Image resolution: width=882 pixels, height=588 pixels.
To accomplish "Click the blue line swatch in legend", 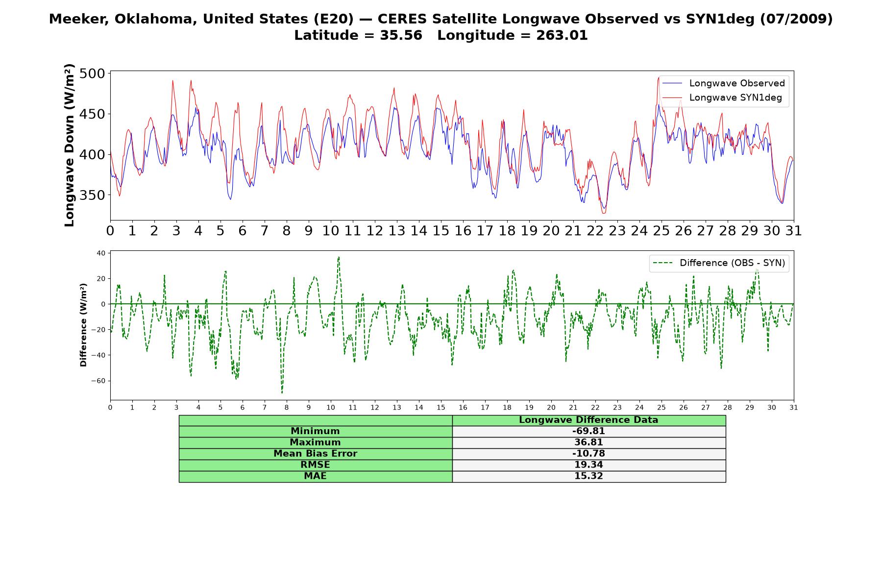I will [672, 83].
